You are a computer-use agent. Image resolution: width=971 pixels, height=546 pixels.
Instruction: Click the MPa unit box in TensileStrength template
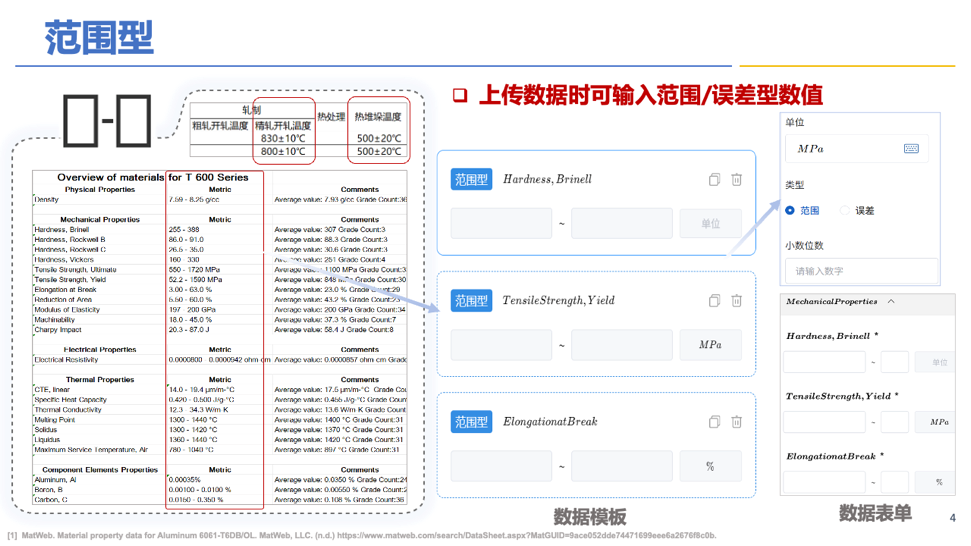point(709,345)
